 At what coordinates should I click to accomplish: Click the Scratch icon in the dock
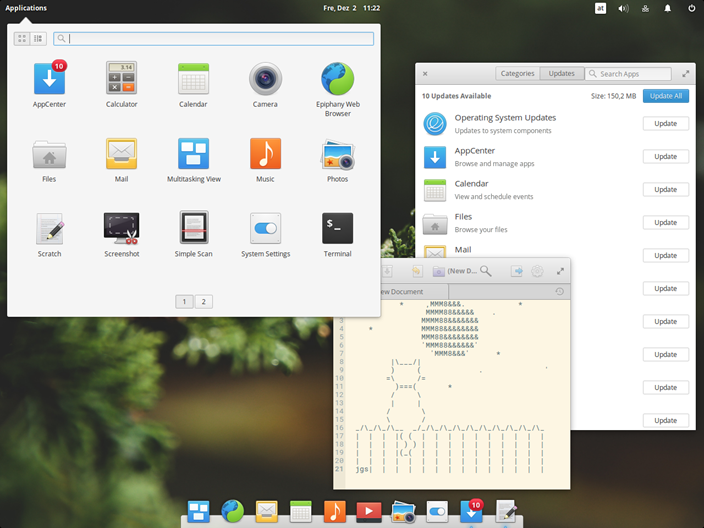(x=506, y=511)
